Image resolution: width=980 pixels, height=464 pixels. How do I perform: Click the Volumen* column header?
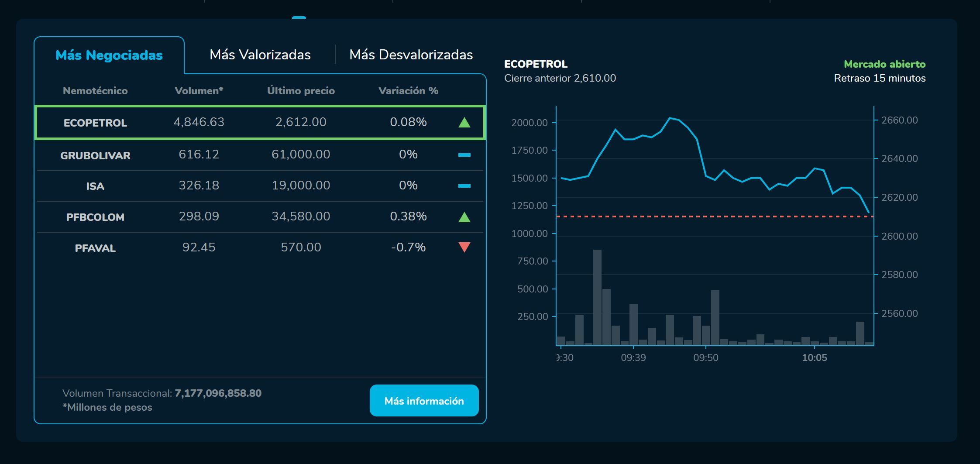(x=199, y=91)
